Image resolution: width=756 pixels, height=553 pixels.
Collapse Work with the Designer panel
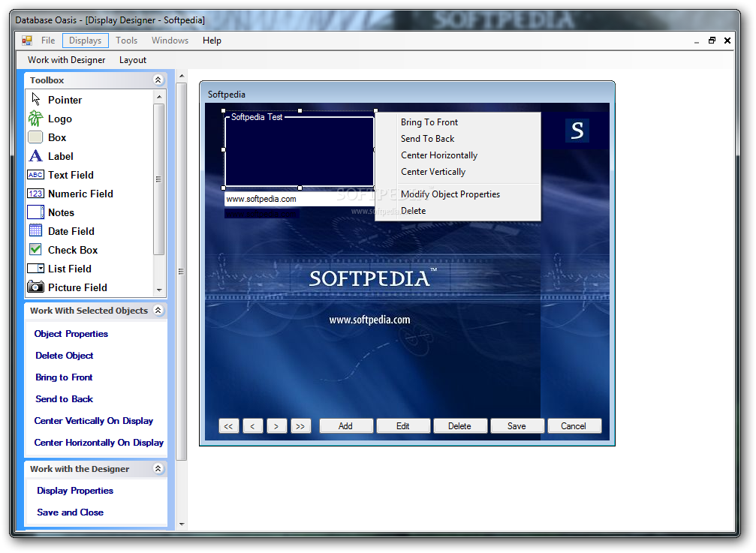pyautogui.click(x=158, y=468)
